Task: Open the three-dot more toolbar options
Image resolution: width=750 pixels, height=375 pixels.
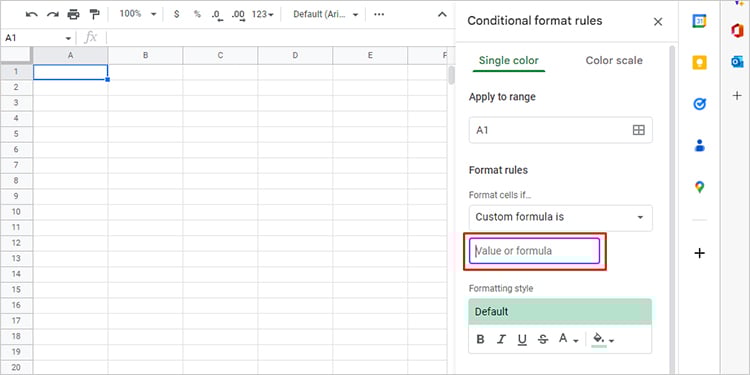Action: [x=379, y=14]
